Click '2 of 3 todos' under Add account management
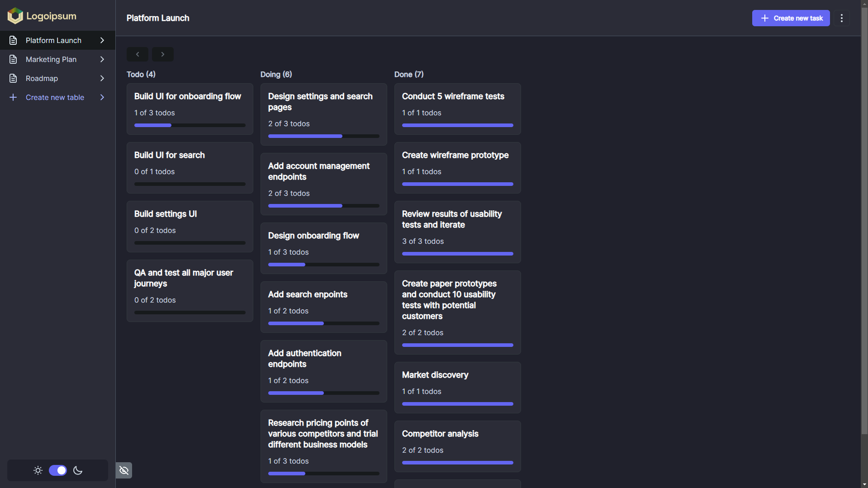 click(x=289, y=193)
